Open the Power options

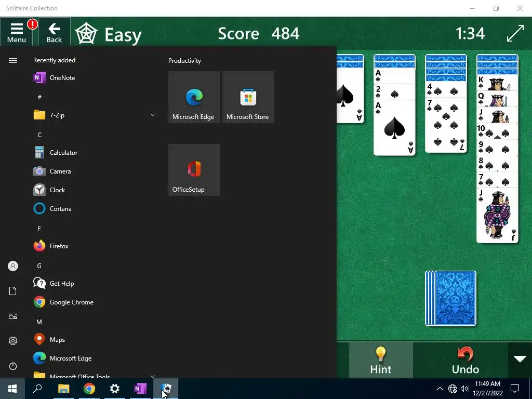(13, 366)
